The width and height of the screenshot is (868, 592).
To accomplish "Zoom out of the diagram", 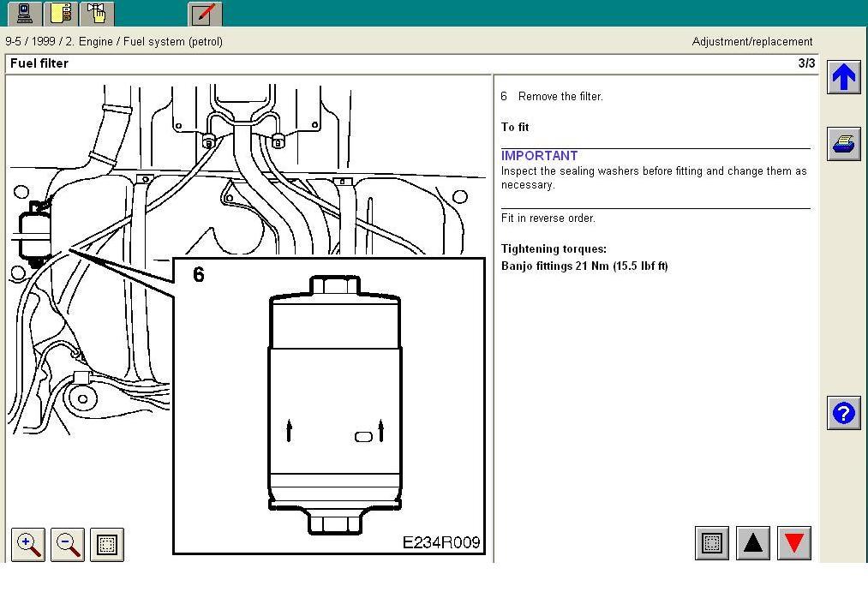I will coord(68,544).
